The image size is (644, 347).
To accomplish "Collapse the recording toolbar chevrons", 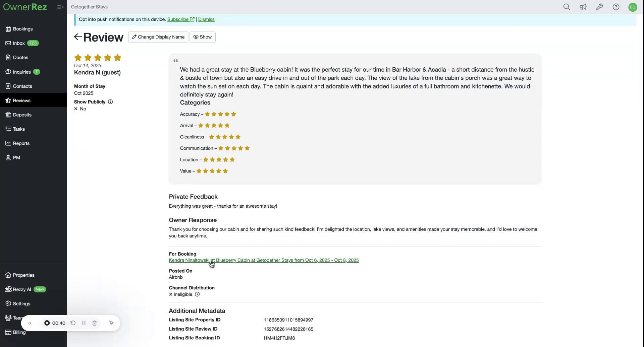I will (30, 323).
